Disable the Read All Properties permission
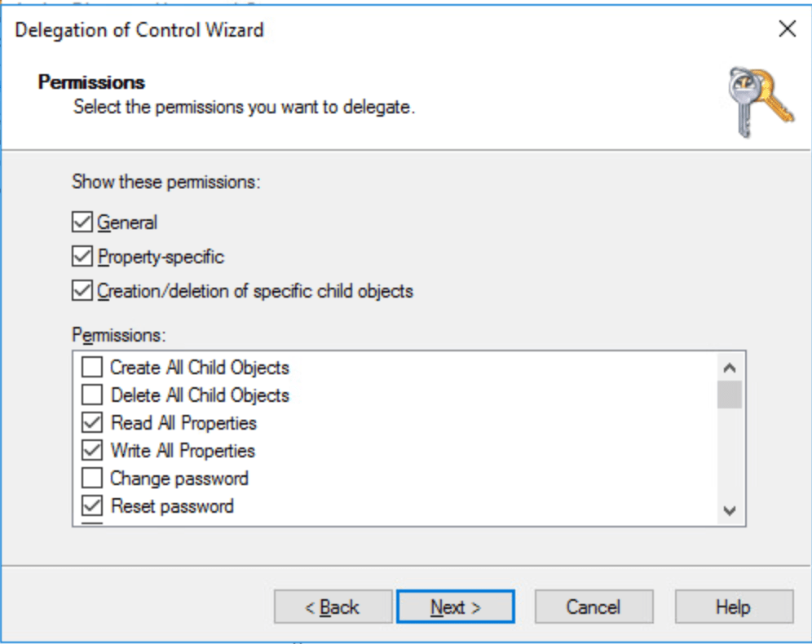Viewport: 812px width, 644px height. click(x=93, y=423)
